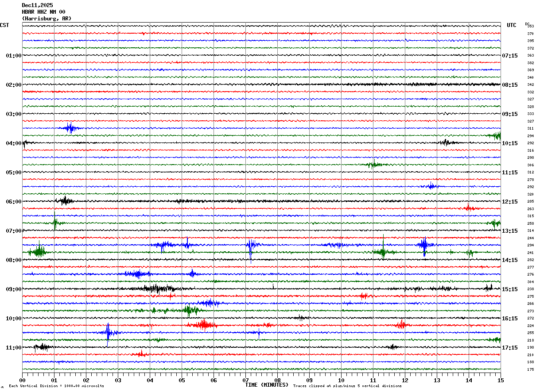Viewport: 536px width, 392px height.
Task: Click DC offset value 285
Action: 530,202
